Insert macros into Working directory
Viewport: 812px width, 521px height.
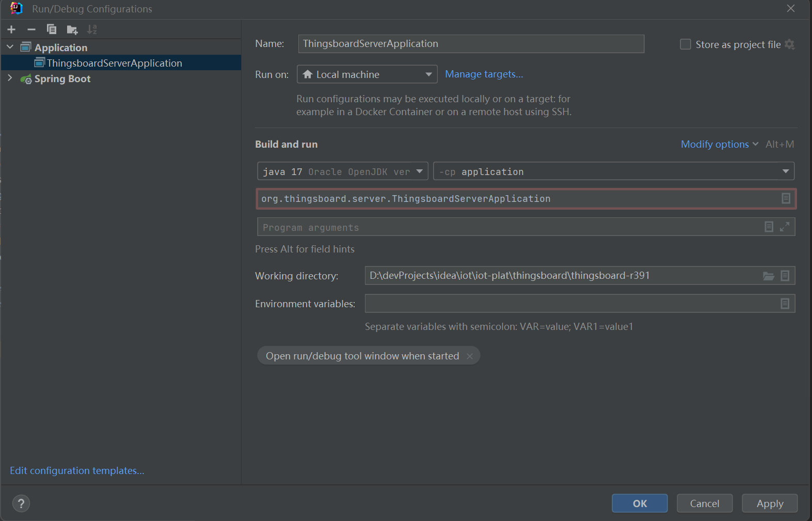pyautogui.click(x=785, y=276)
